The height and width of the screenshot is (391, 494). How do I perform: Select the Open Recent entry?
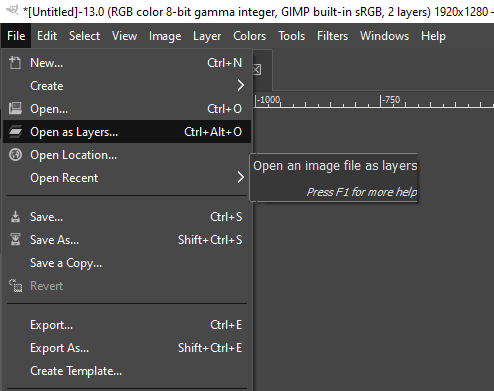pos(127,178)
